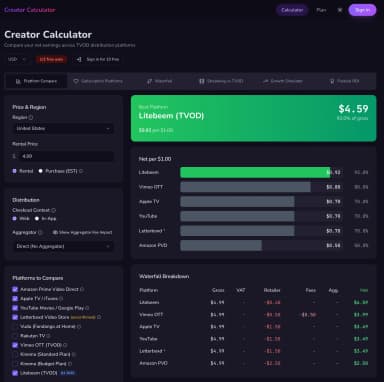Click the green Best Platform Litebeem card

[253, 118]
